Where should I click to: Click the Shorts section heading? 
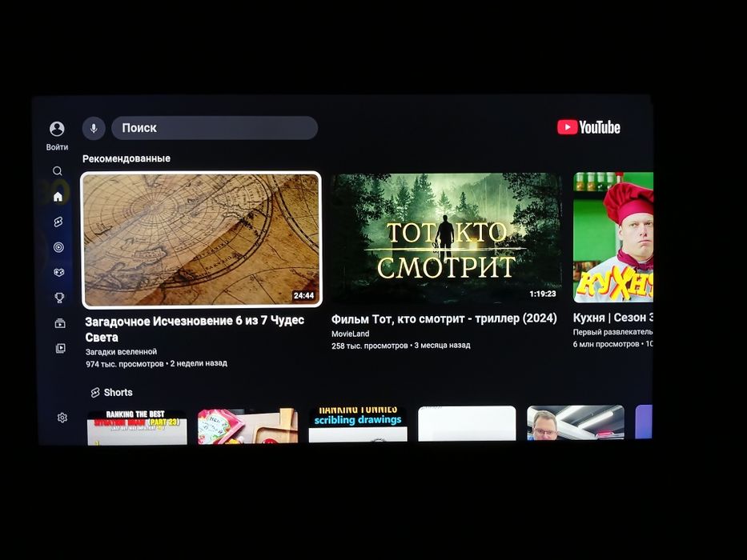[x=118, y=392]
